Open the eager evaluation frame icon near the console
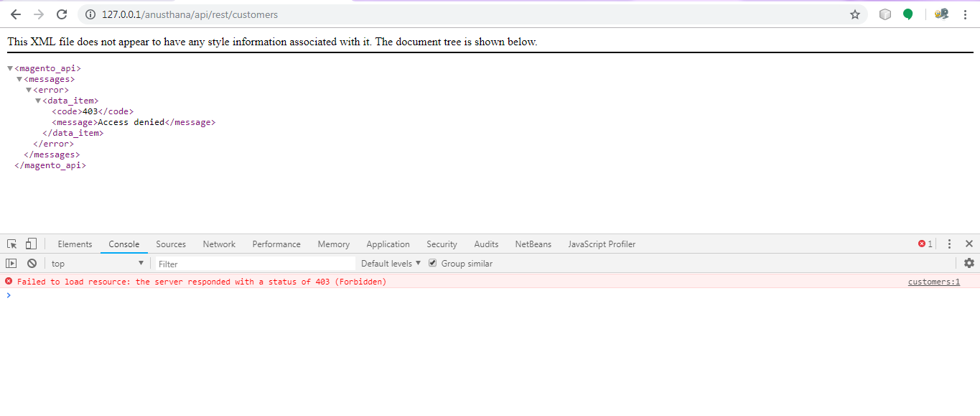Image resolution: width=980 pixels, height=416 pixels. (x=11, y=263)
